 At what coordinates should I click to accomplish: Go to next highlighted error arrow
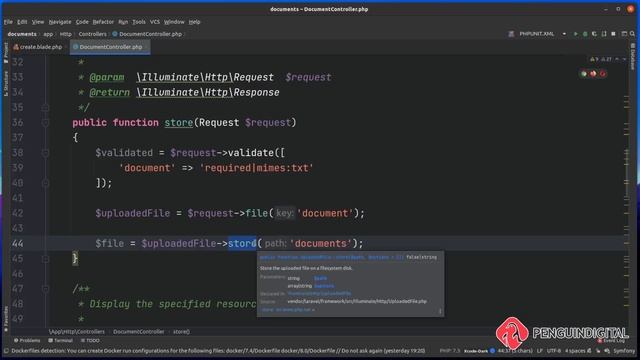[624, 59]
